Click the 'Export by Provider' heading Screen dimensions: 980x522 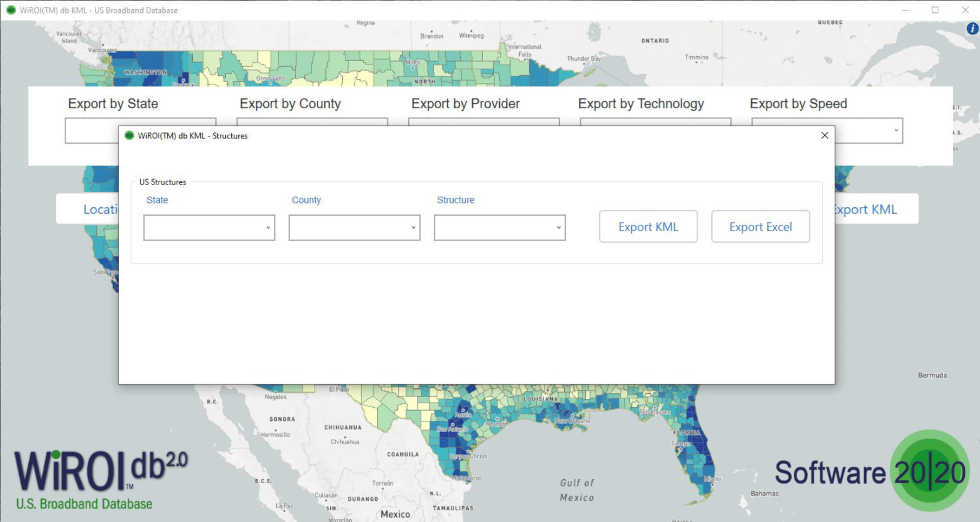click(x=465, y=103)
